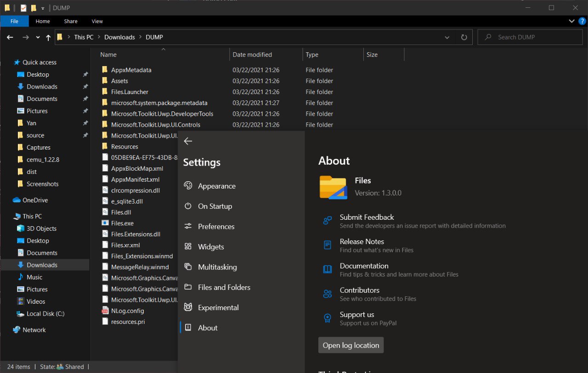Open Release Notes link
The image size is (588, 373).
click(362, 241)
